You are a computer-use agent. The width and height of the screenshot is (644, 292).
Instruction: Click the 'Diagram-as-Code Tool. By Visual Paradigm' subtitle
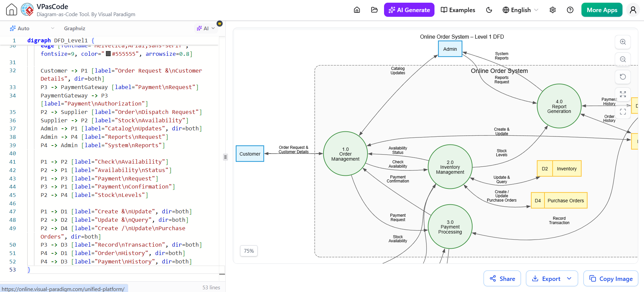click(x=86, y=14)
